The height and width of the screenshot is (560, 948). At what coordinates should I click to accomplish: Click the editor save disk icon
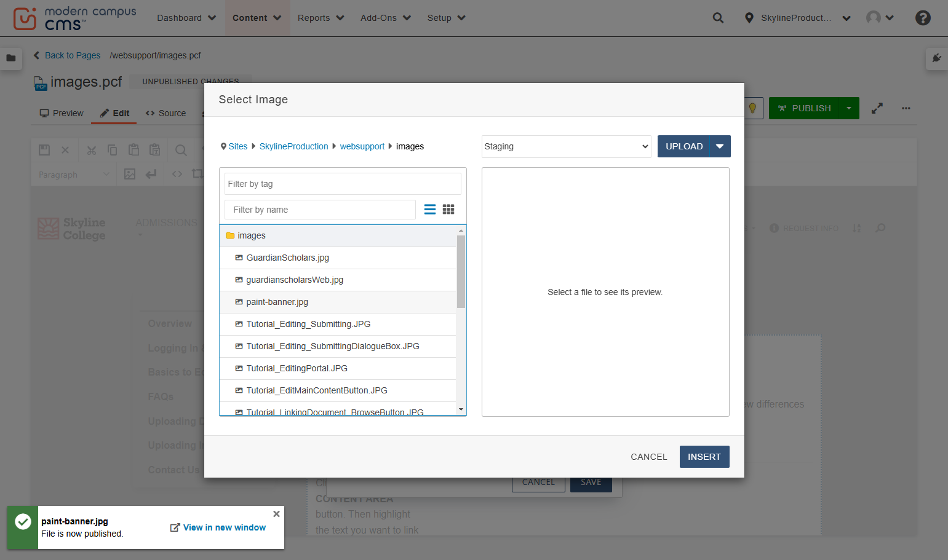(44, 150)
